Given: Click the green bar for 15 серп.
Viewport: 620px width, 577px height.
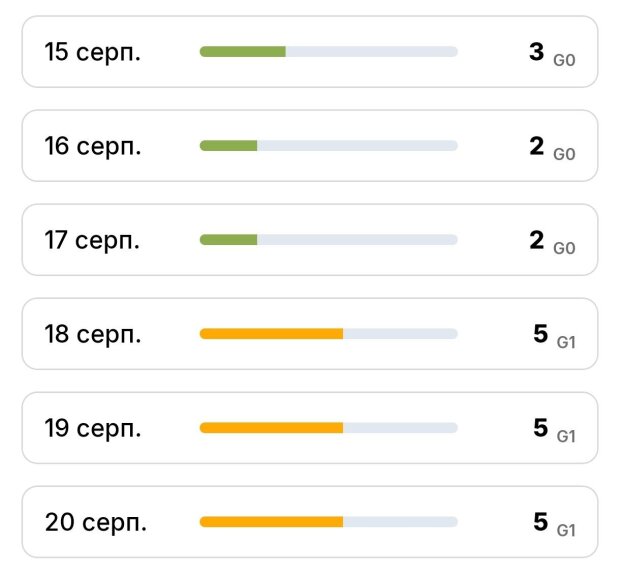Looking at the screenshot, I should pos(243,52).
